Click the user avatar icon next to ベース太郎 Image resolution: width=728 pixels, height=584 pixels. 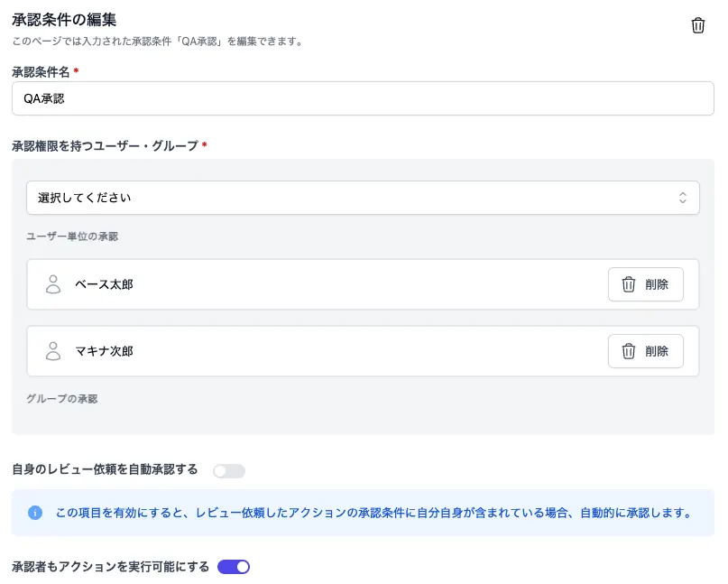(x=53, y=284)
